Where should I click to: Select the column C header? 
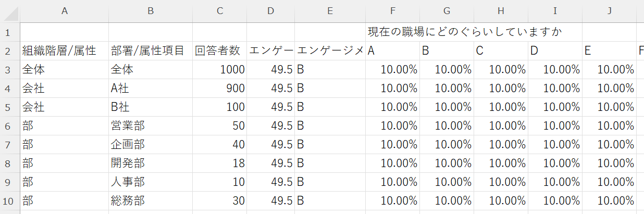[219, 10]
